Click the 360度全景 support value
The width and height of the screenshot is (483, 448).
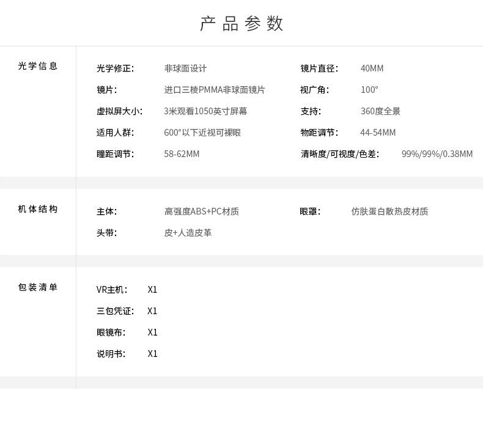pyautogui.click(x=380, y=111)
